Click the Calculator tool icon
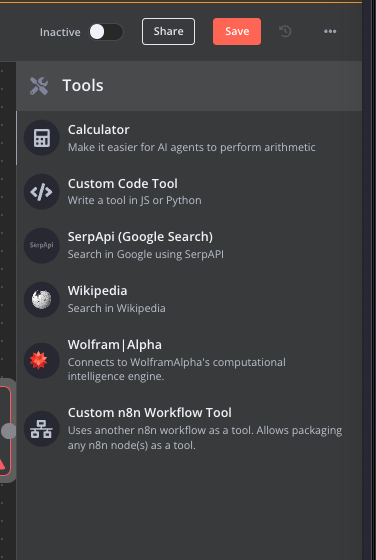Viewport: 376px width, 560px height. (42, 138)
